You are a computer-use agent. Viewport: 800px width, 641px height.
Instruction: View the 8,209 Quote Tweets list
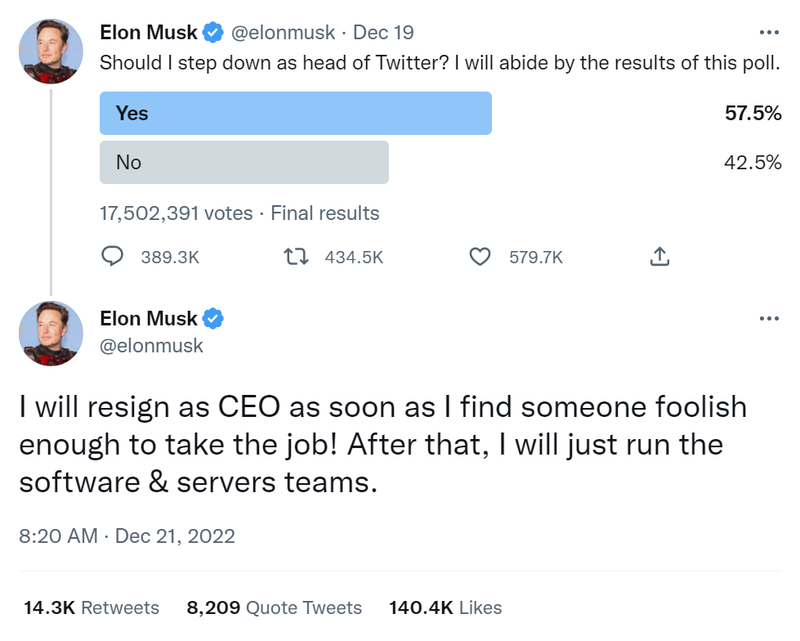pos(274,607)
